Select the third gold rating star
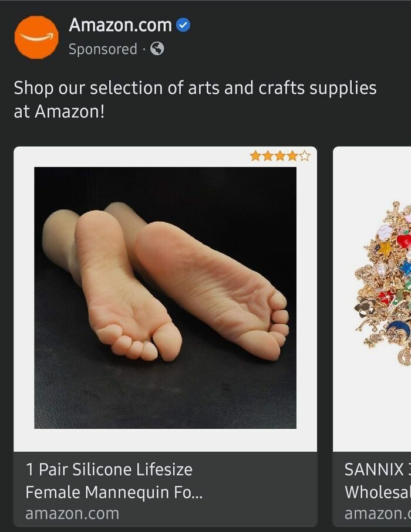The height and width of the screenshot is (532, 411). point(280,156)
